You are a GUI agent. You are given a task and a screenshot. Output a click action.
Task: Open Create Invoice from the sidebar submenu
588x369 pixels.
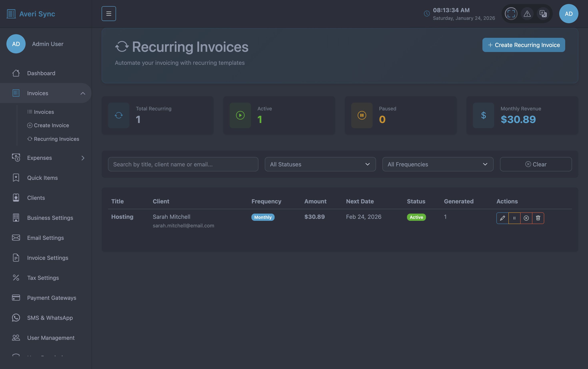tap(51, 125)
